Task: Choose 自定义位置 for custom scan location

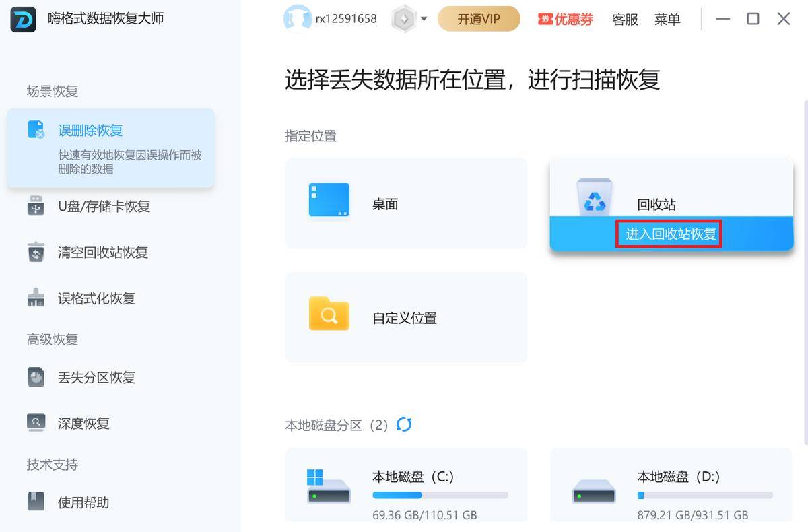Action: [405, 317]
